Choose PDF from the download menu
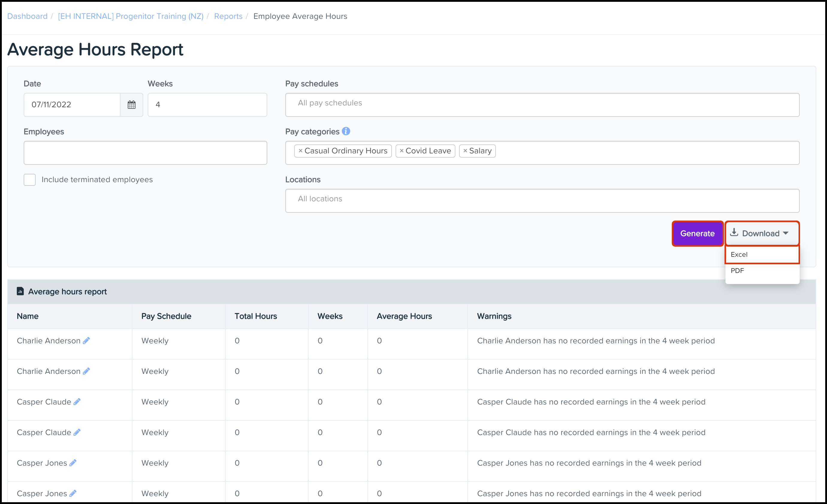 tap(737, 271)
